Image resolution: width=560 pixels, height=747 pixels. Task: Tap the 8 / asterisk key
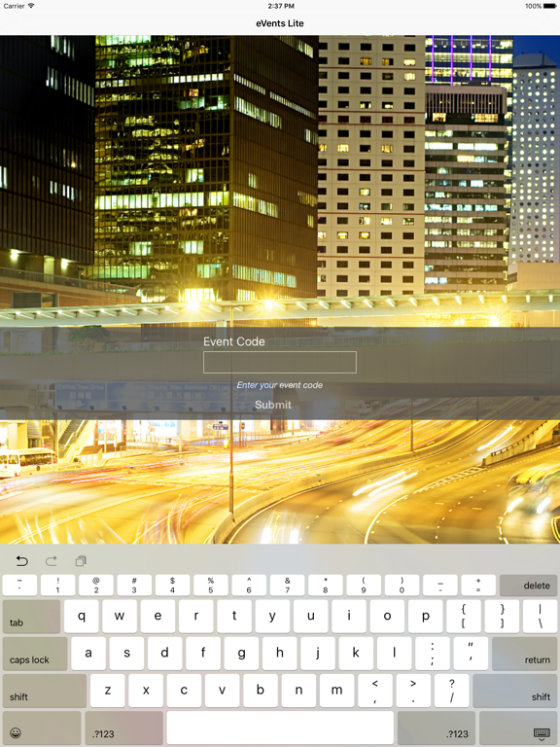point(326,585)
